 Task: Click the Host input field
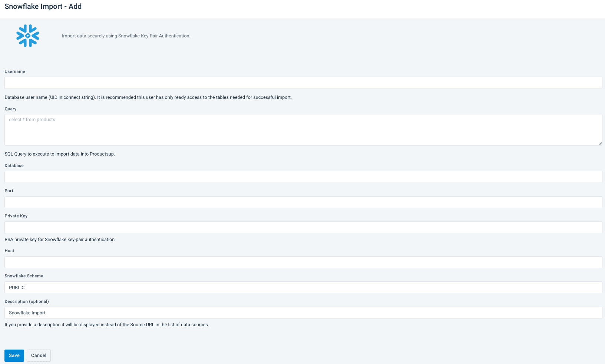[x=303, y=262]
